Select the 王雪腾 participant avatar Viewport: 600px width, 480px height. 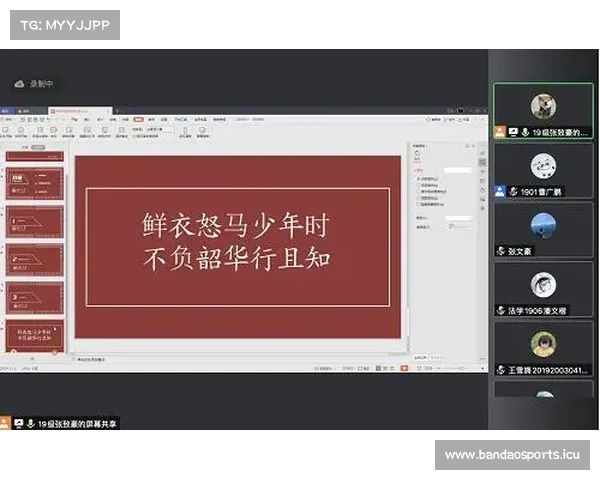pos(543,344)
